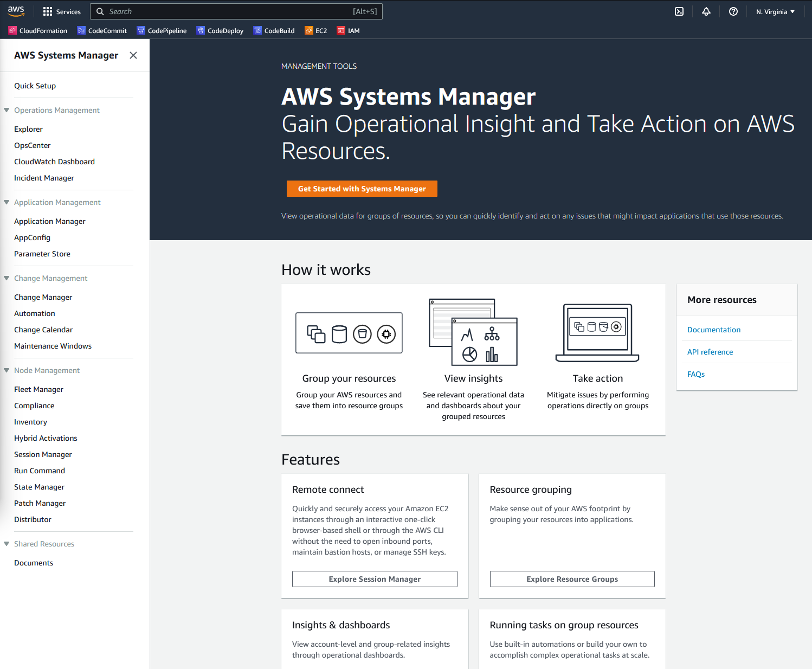The image size is (812, 669).
Task: Open EC2 bookmark in favorites bar
Action: 316,30
